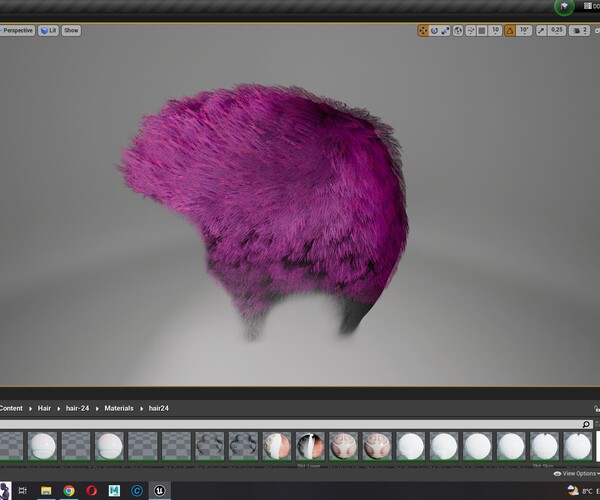The width and height of the screenshot is (600, 500).
Task: Toggle grid position snapping
Action: 482,31
